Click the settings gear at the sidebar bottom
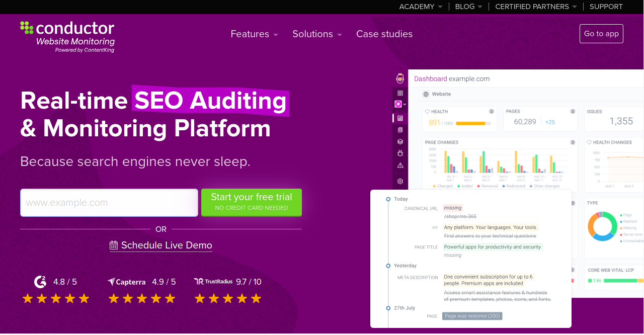Viewport: 644px width, 335px height. pyautogui.click(x=399, y=181)
